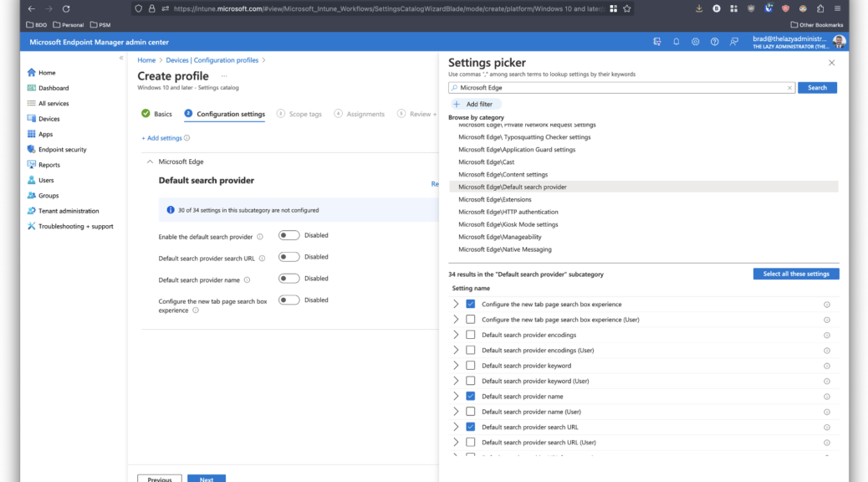The image size is (868, 482).
Task: Open the help question mark icon
Action: click(x=715, y=42)
